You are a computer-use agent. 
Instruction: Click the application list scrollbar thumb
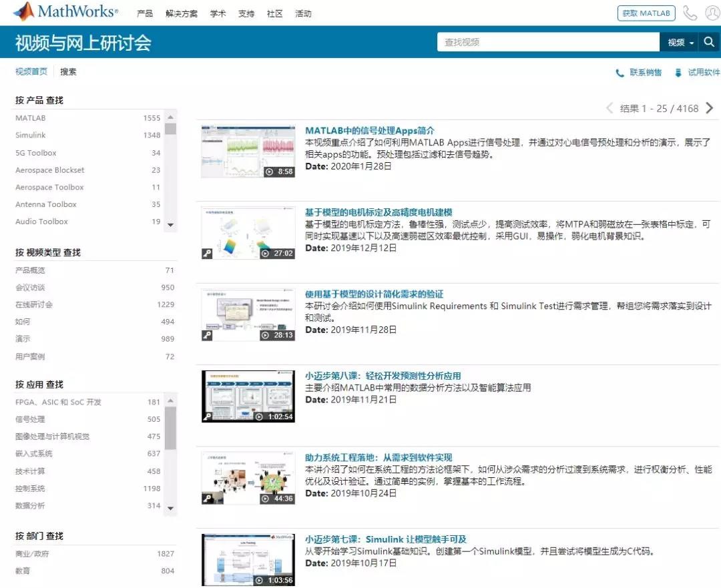click(x=171, y=428)
